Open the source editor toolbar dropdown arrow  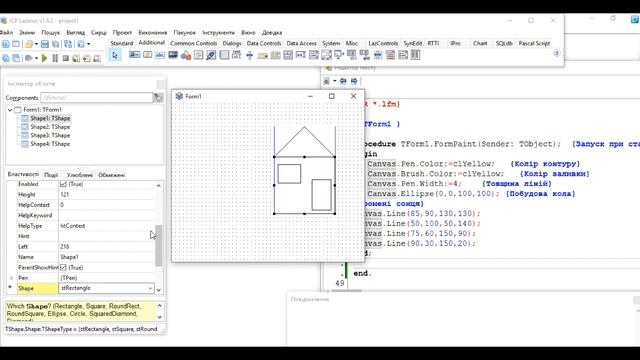334,81
